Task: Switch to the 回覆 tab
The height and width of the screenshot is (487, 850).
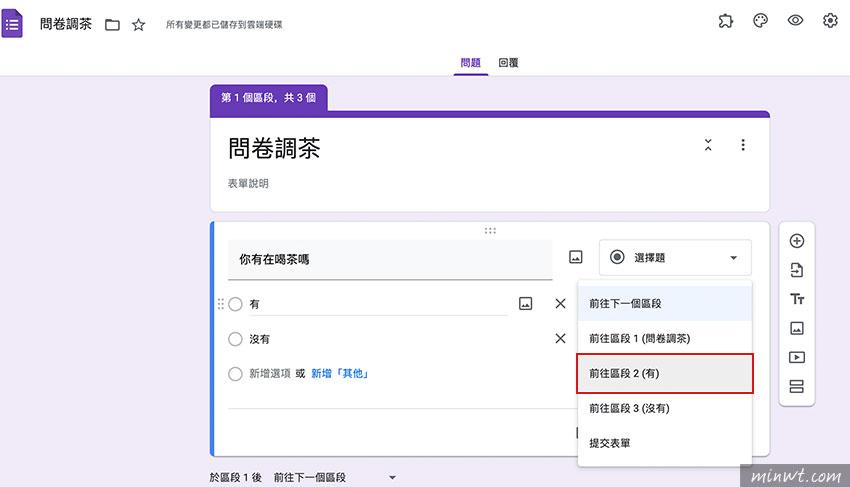Action: click(508, 63)
